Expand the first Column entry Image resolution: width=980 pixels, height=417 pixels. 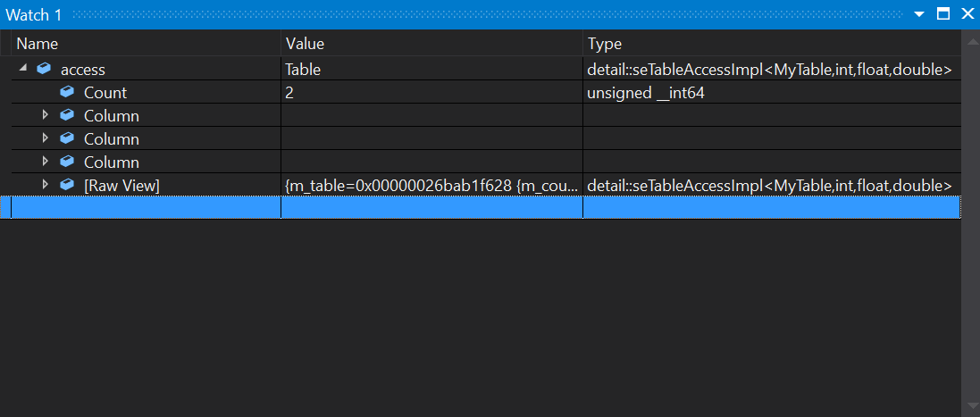46,115
